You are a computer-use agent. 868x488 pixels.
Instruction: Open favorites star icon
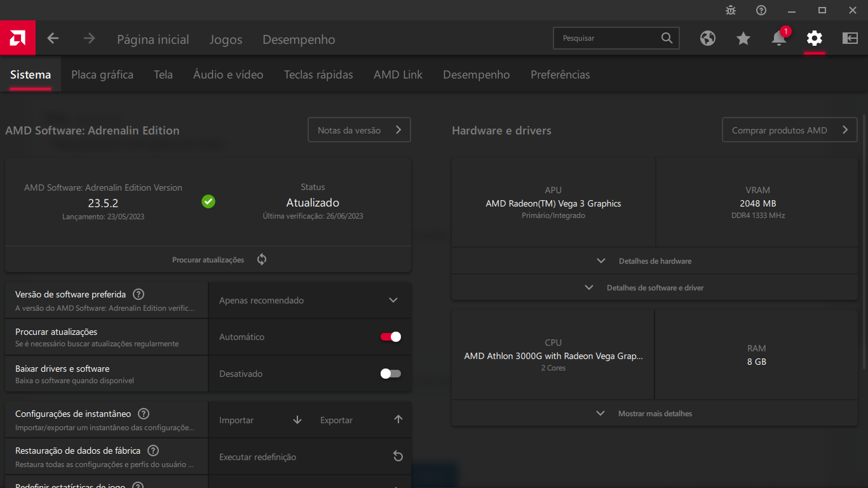[743, 38]
